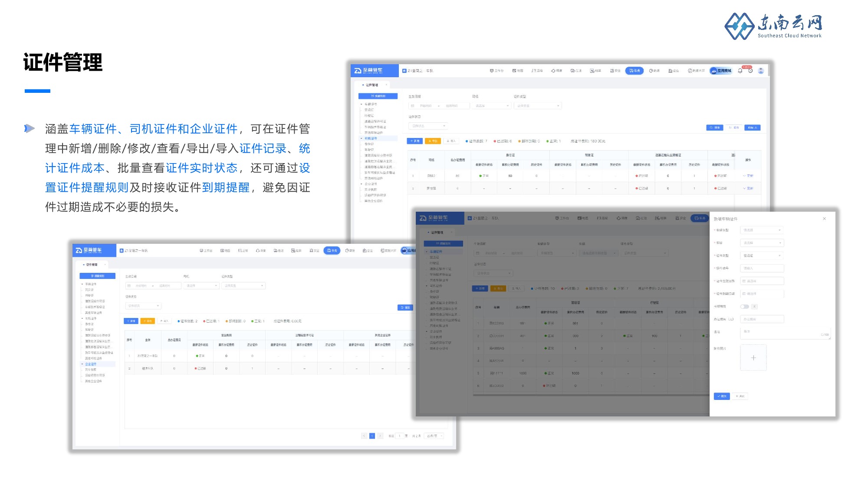The image size is (868, 488).
Task: Click 新增 button in enterprise certificates window
Action: click(x=132, y=321)
